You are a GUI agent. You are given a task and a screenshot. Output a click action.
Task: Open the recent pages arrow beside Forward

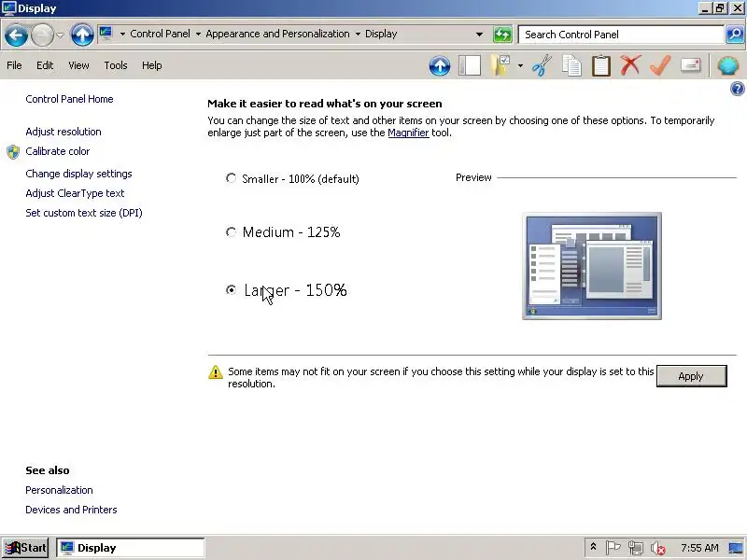pyautogui.click(x=60, y=35)
